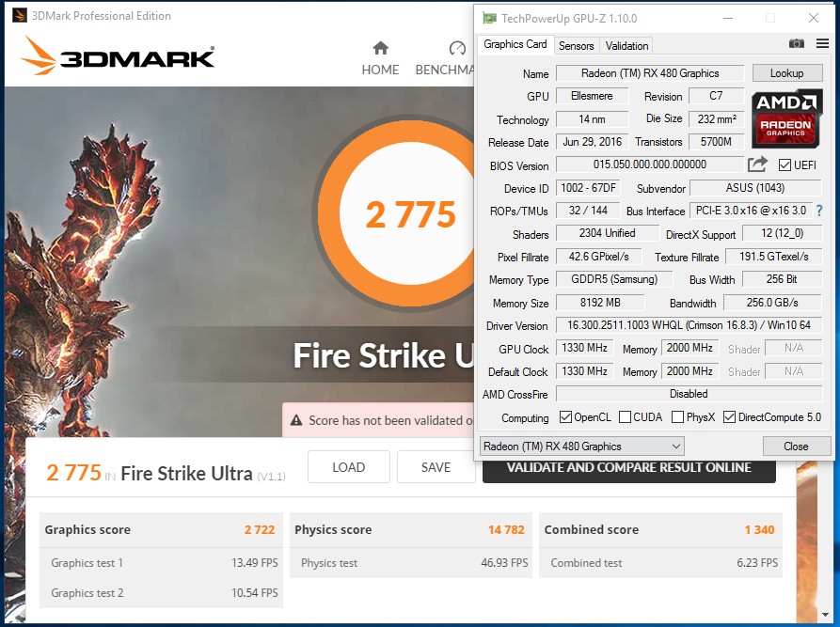Viewport: 840px width, 627px height.
Task: Click the AMD Radeon Graphics logo
Action: 786,118
